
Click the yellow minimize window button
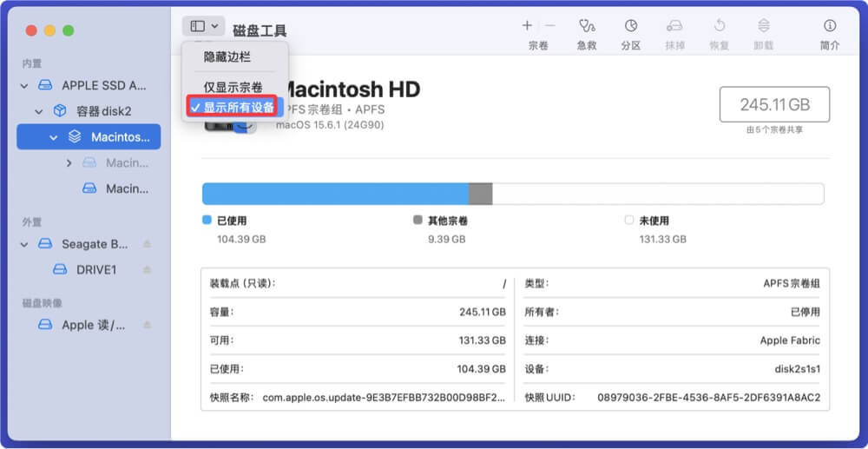(49, 30)
